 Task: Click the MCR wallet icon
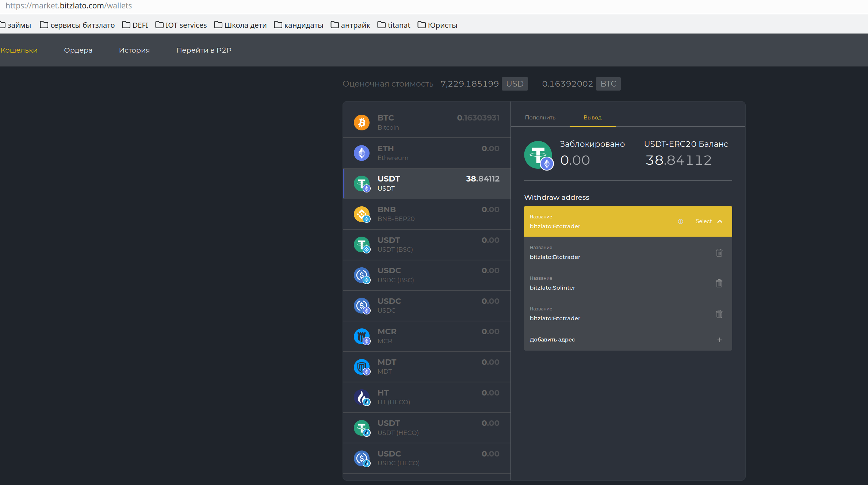tap(362, 336)
